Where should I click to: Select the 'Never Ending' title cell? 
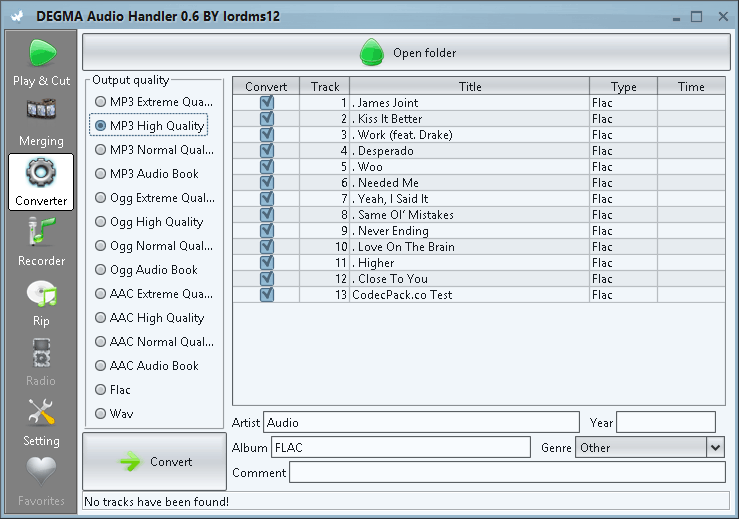(x=469, y=231)
